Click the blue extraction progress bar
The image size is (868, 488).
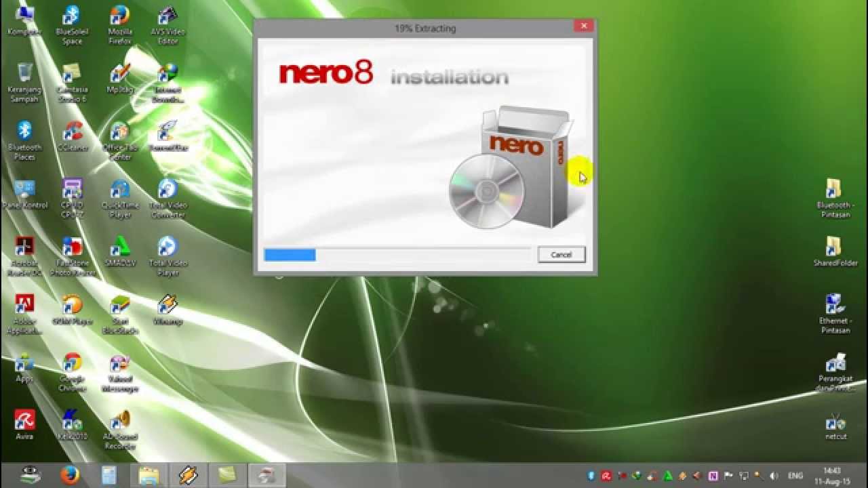(x=290, y=255)
